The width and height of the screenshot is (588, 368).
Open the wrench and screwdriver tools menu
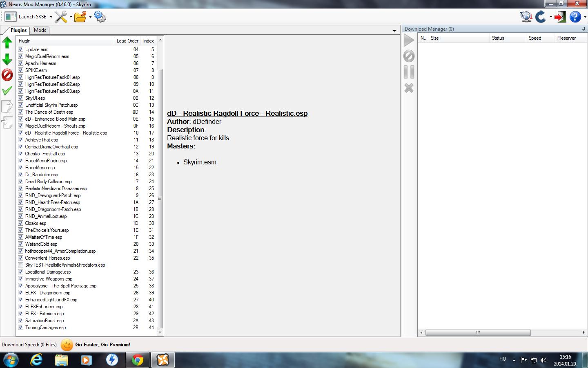click(61, 17)
